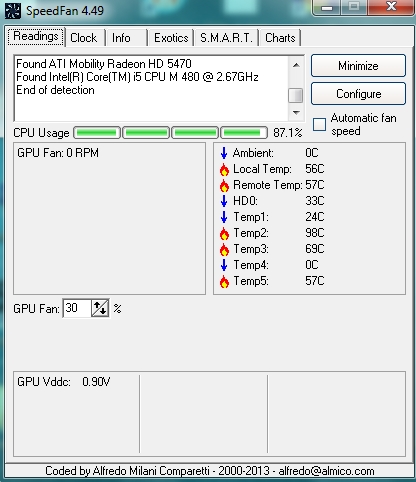
Task: Click the 87.1% CPU usage value
Action: pyautogui.click(x=288, y=133)
